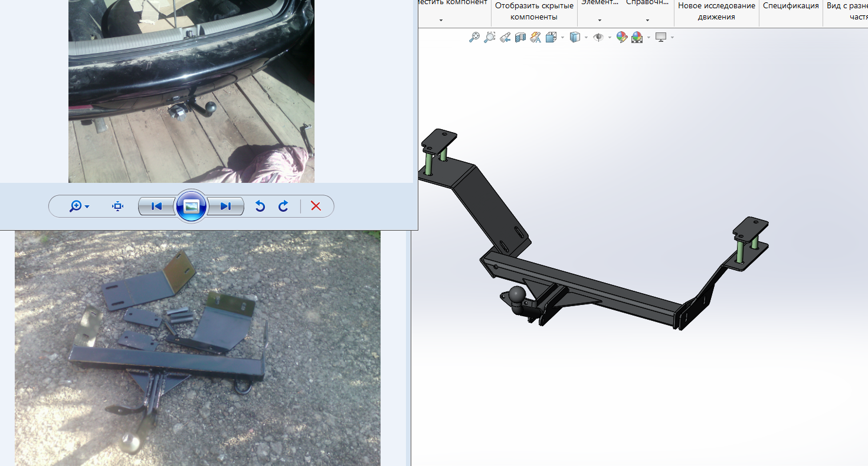Delete the photo with red X
Image resolution: width=868 pixels, height=466 pixels.
(x=316, y=206)
